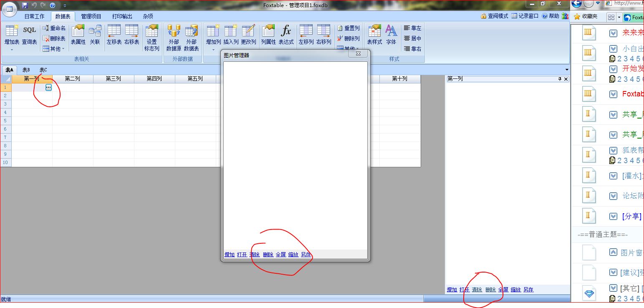Open 表样式 (table style)
Screen dimensions: 644x308
374,35
